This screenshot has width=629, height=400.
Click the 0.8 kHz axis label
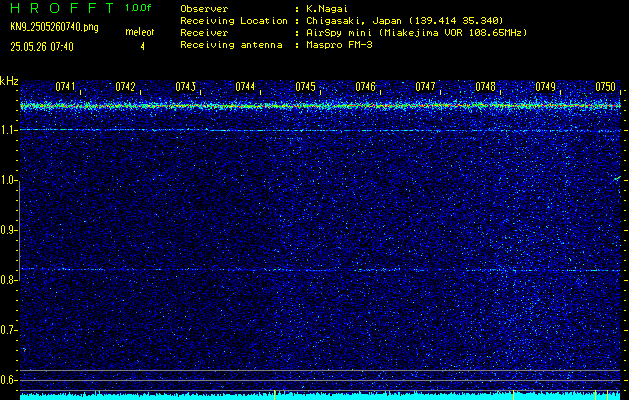(8, 280)
